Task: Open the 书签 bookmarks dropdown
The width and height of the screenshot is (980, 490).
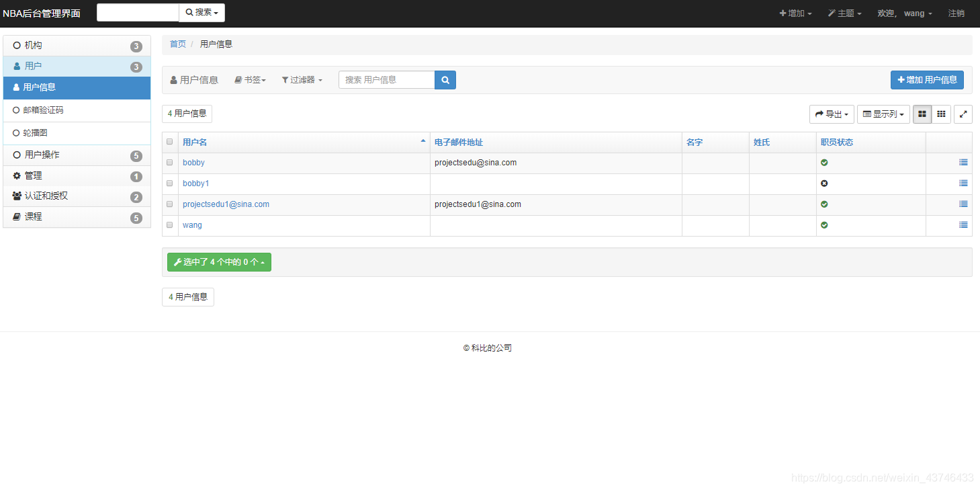Action: (x=250, y=80)
